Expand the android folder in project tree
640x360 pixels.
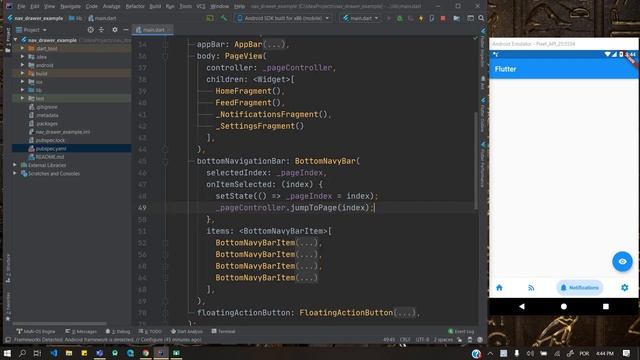click(22, 65)
